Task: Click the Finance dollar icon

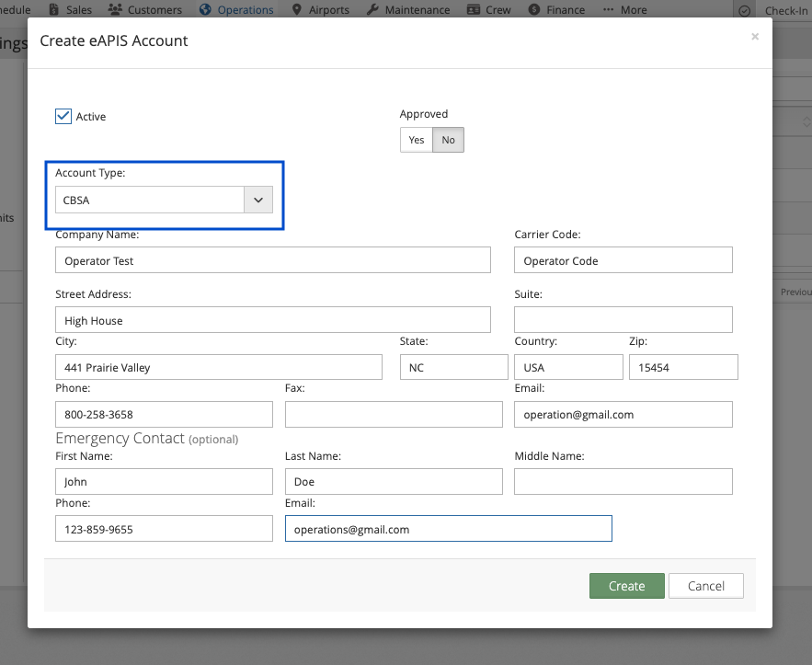Action: click(x=534, y=10)
